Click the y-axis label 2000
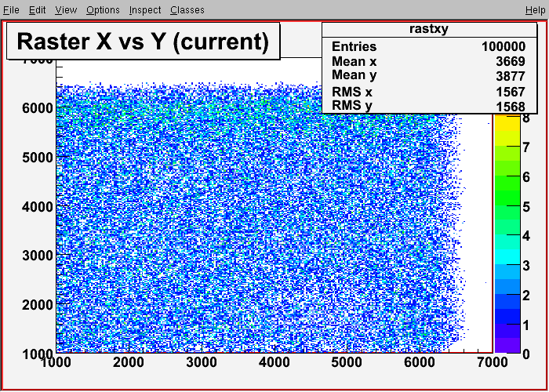 click(x=38, y=305)
